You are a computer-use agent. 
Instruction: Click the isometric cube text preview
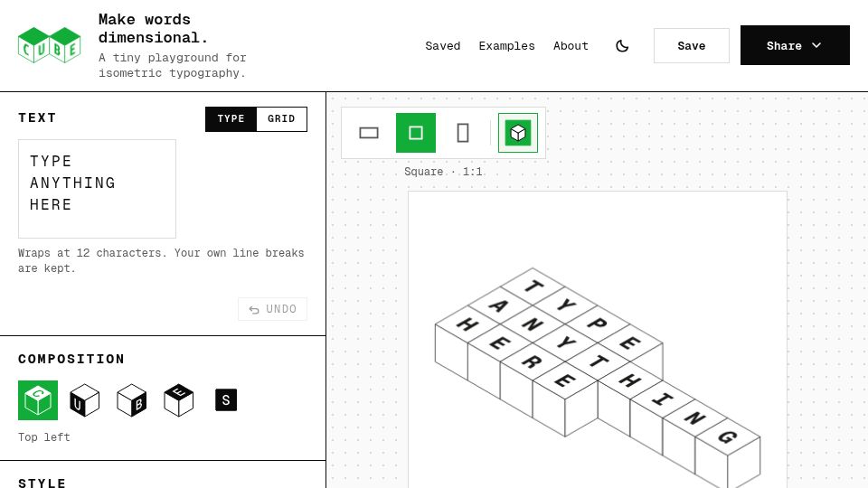click(598, 376)
